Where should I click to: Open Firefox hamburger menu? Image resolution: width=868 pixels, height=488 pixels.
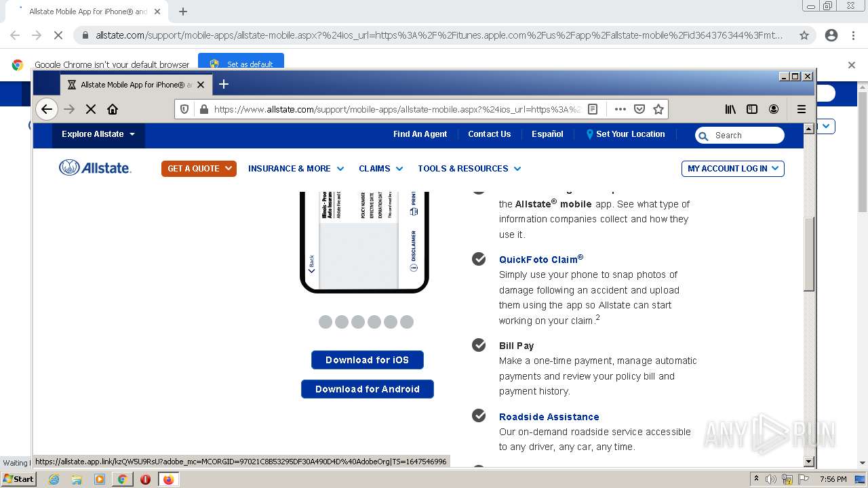click(802, 109)
